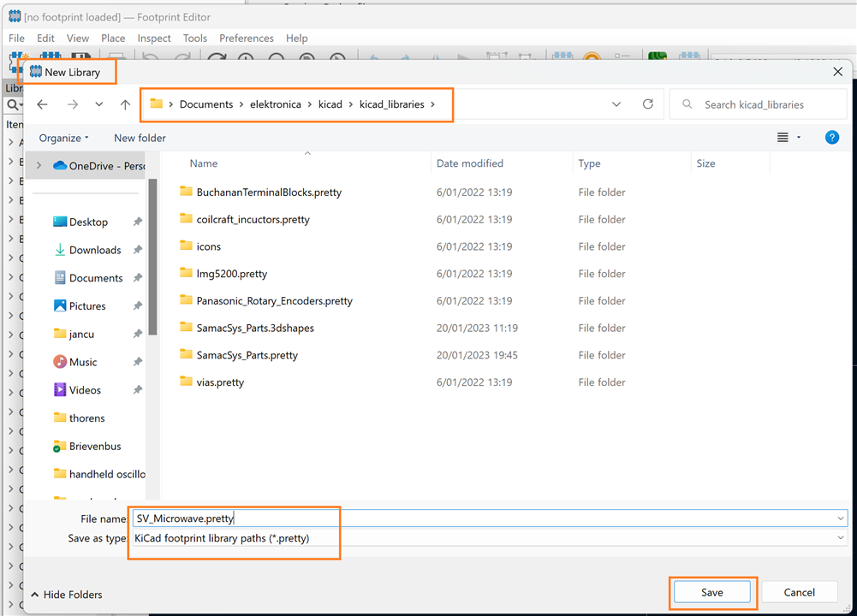This screenshot has width=857, height=616.
Task: Collapse the pane with Hide Folders
Action: point(67,594)
